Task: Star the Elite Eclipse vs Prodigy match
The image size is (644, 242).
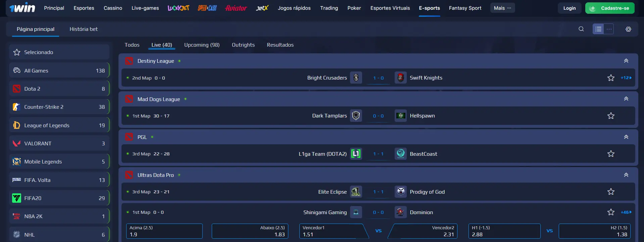Action: click(611, 192)
